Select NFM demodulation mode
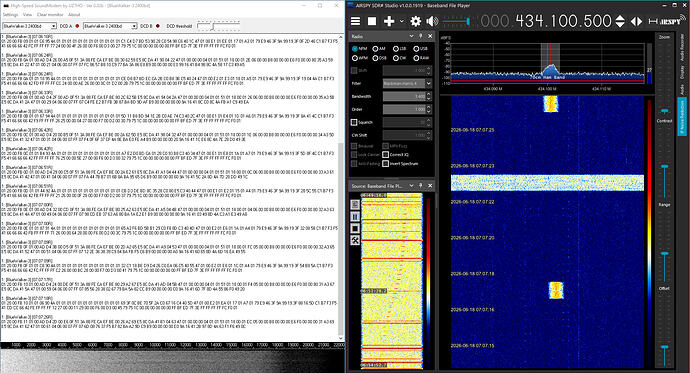Viewport: 690px width, 373px height. pos(360,49)
